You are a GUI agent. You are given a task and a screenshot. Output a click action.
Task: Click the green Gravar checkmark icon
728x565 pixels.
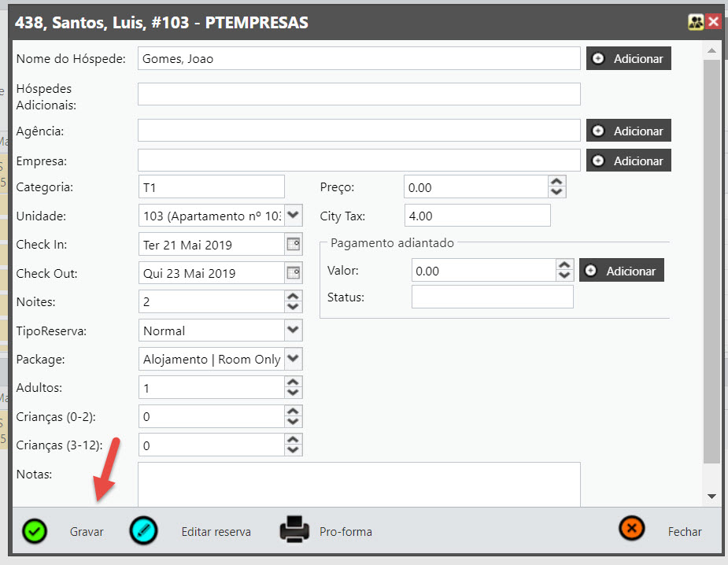(35, 531)
